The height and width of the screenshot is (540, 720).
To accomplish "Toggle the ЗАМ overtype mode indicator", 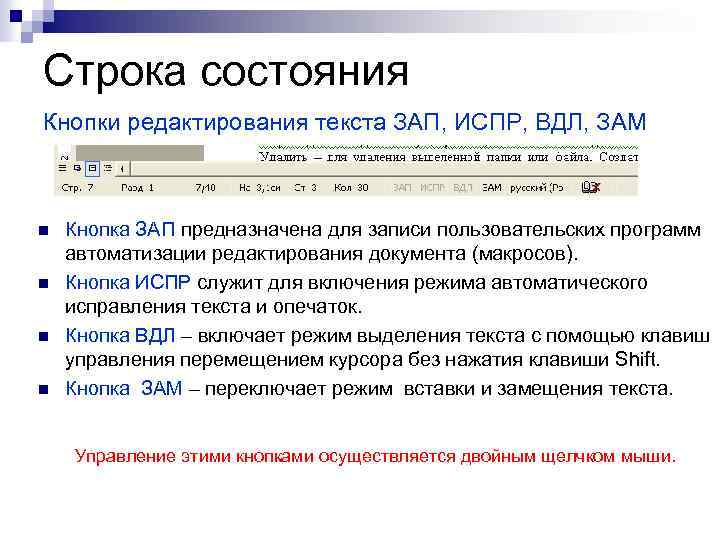I will [x=492, y=187].
